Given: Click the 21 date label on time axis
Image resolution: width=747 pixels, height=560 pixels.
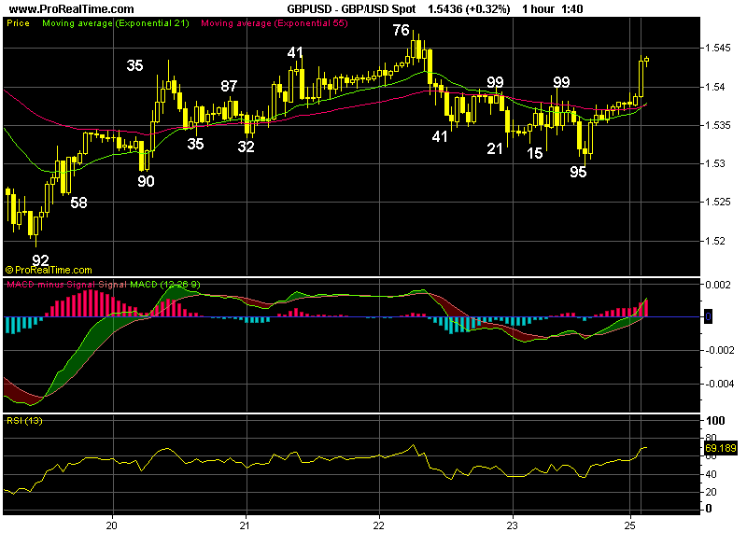Looking at the screenshot, I should pyautogui.click(x=245, y=525).
